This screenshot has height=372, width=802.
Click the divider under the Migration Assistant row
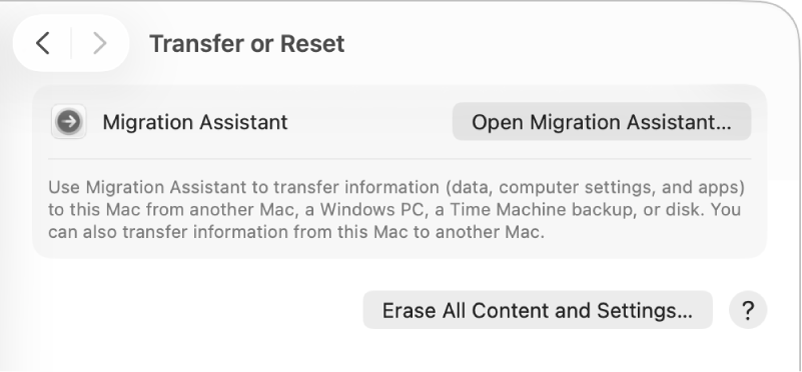[399, 159]
